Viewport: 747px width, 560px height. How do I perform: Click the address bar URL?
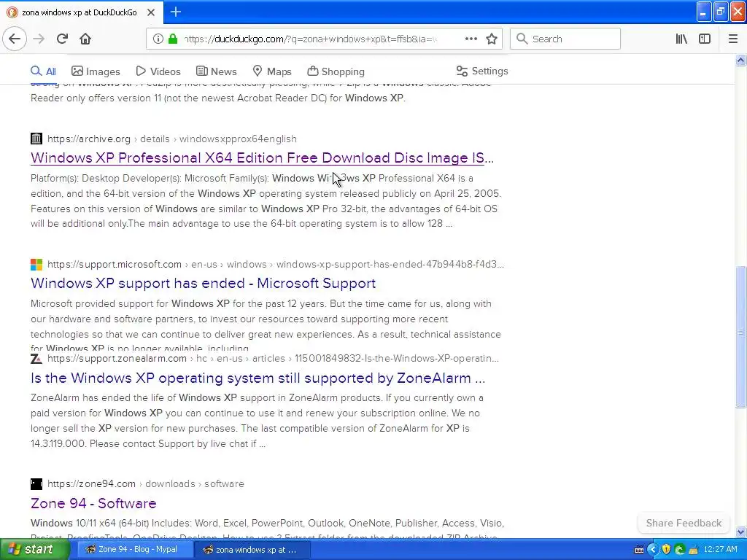coord(309,39)
